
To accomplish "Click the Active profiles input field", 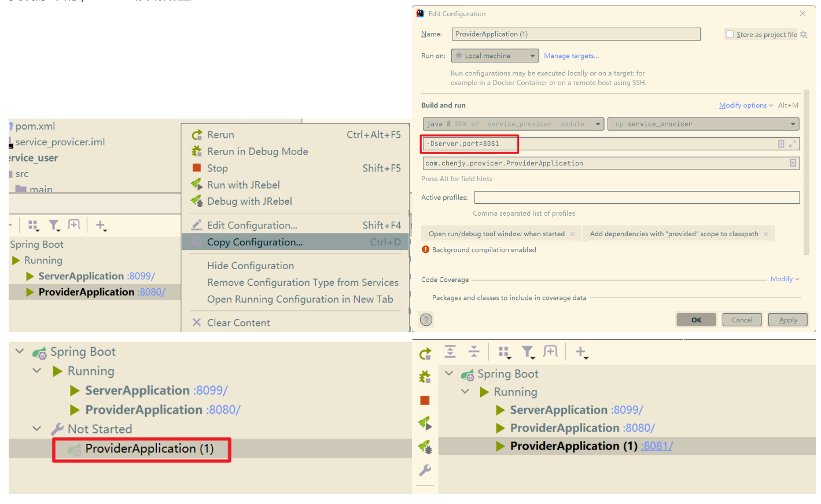I will (x=637, y=197).
